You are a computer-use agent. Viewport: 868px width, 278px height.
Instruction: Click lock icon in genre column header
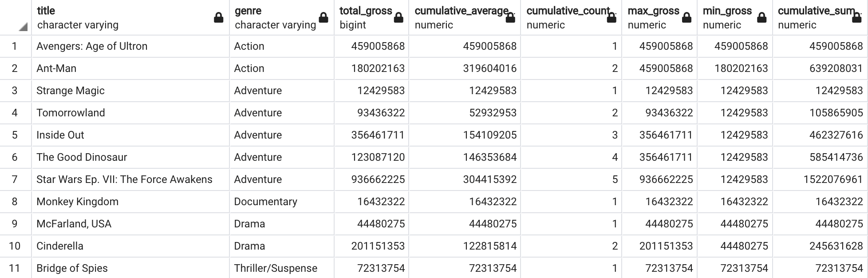tap(324, 18)
